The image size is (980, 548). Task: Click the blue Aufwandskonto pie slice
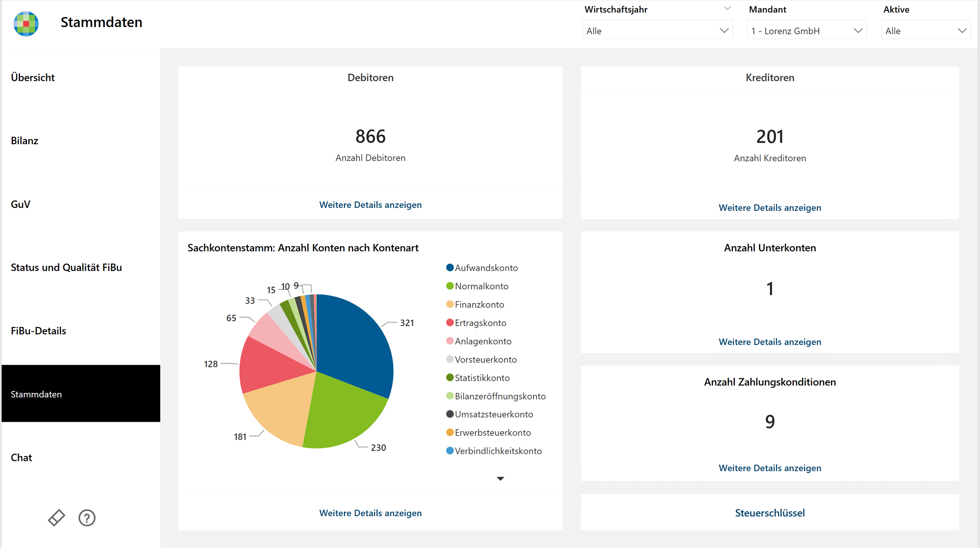point(352,345)
